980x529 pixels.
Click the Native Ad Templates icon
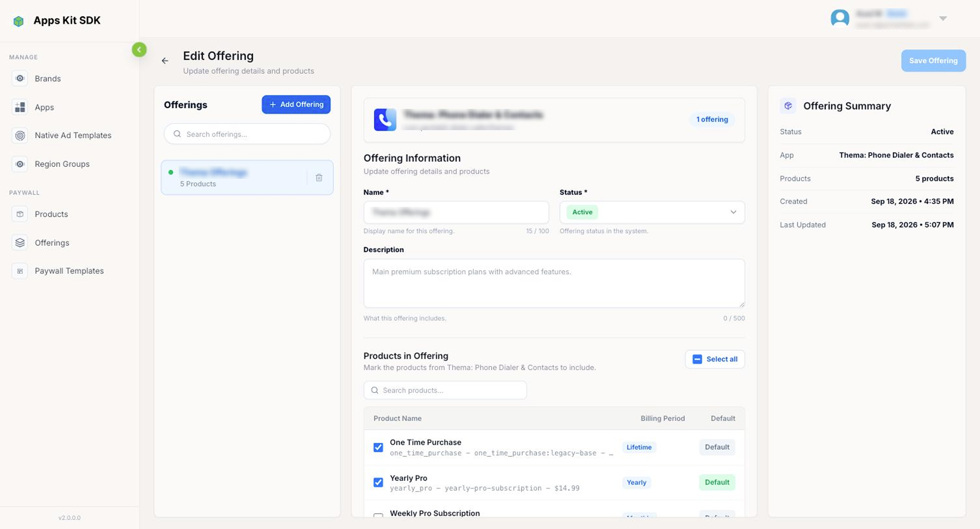click(20, 135)
